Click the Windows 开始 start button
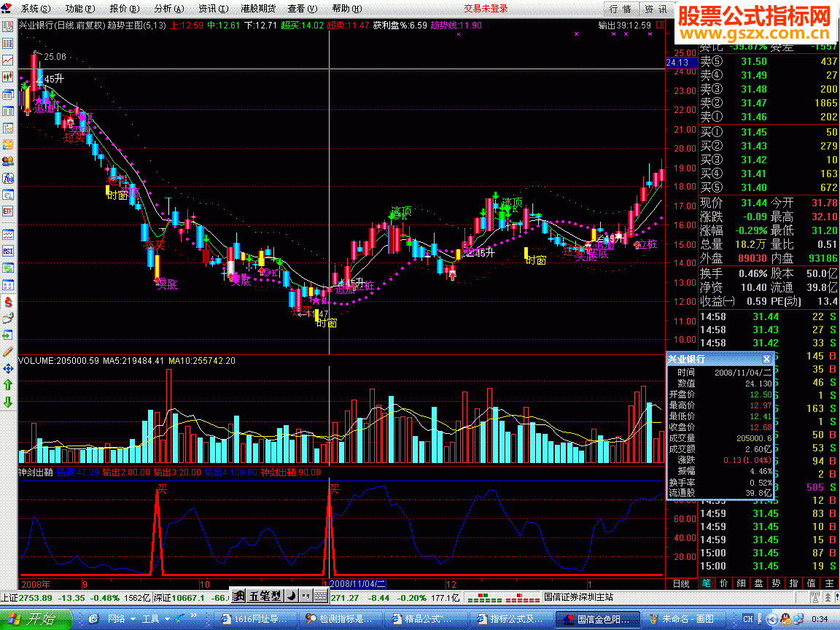 tap(35, 619)
